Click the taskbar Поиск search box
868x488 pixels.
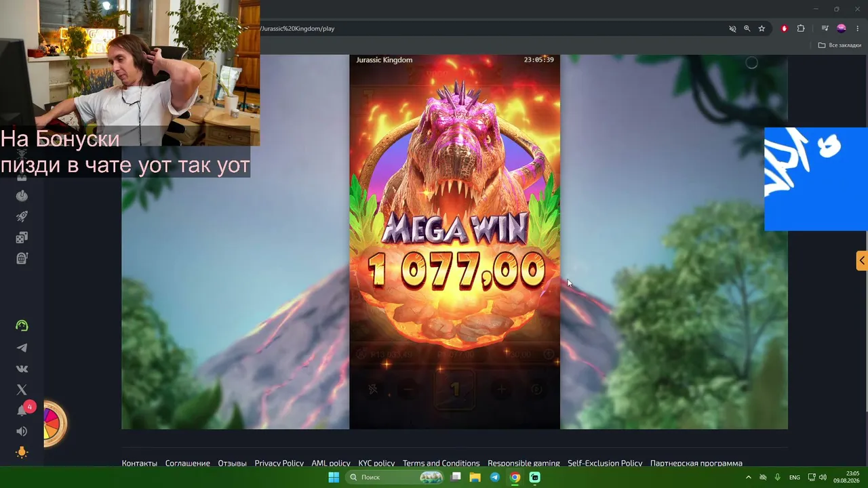(395, 477)
